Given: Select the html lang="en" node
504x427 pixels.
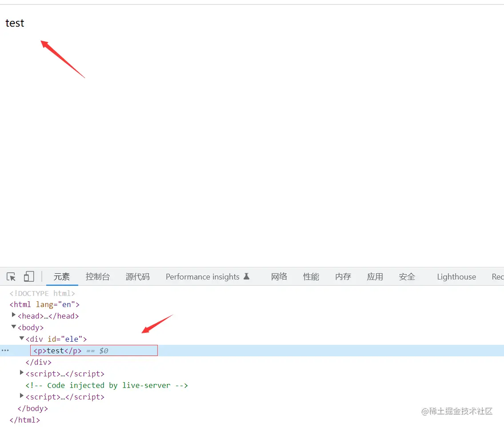Looking at the screenshot, I should pyautogui.click(x=44, y=304).
